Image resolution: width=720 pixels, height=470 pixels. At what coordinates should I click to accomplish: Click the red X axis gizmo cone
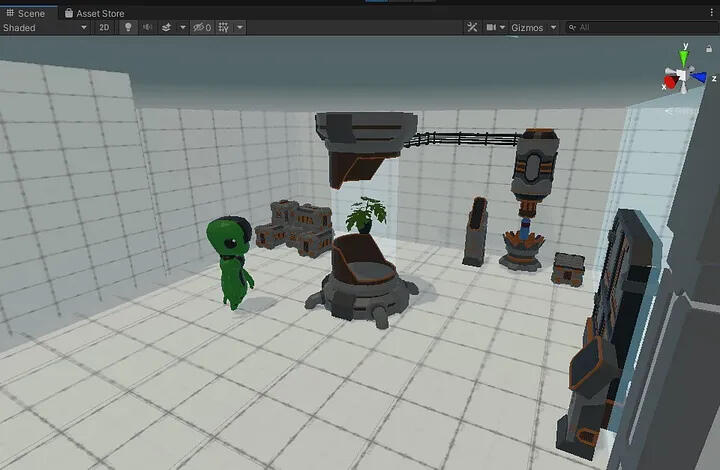pyautogui.click(x=668, y=82)
